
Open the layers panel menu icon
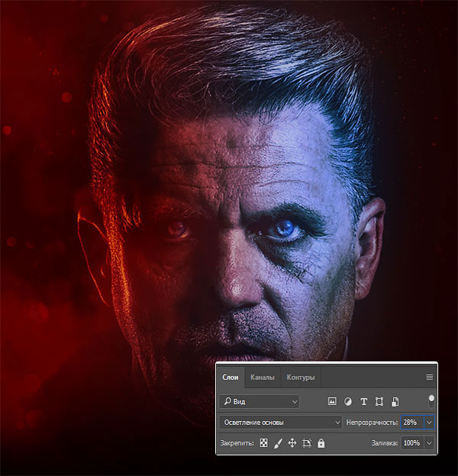[x=429, y=377]
